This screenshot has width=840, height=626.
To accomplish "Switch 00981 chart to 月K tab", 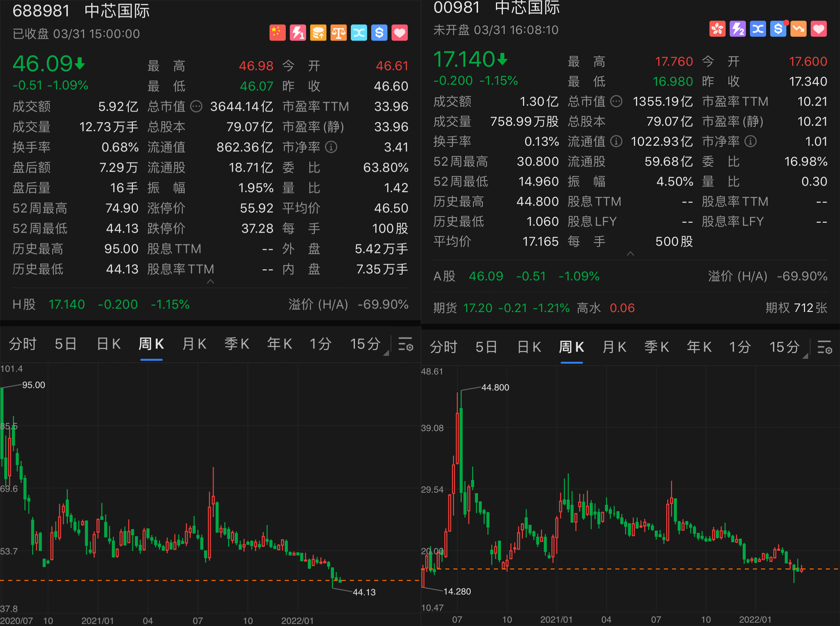I will [614, 347].
